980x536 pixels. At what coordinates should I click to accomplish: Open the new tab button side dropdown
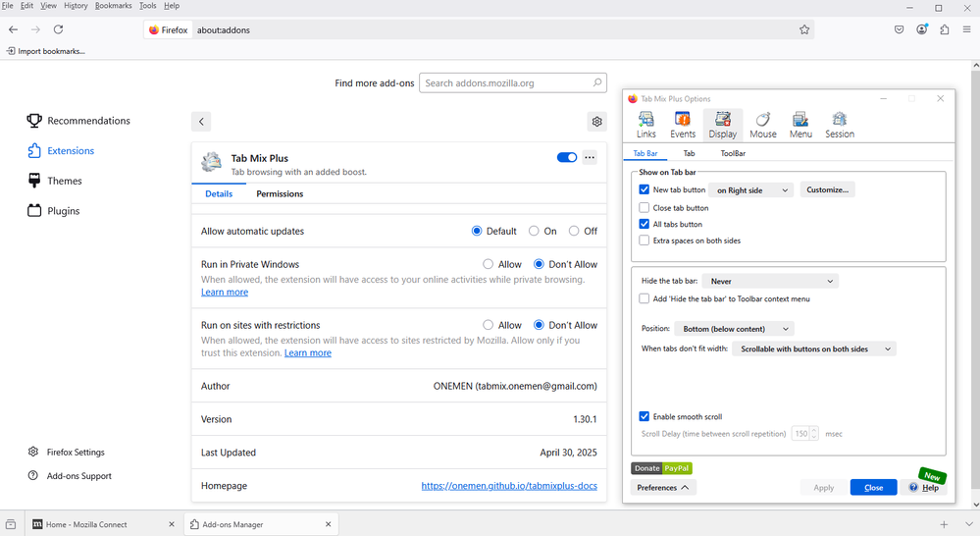coord(752,190)
